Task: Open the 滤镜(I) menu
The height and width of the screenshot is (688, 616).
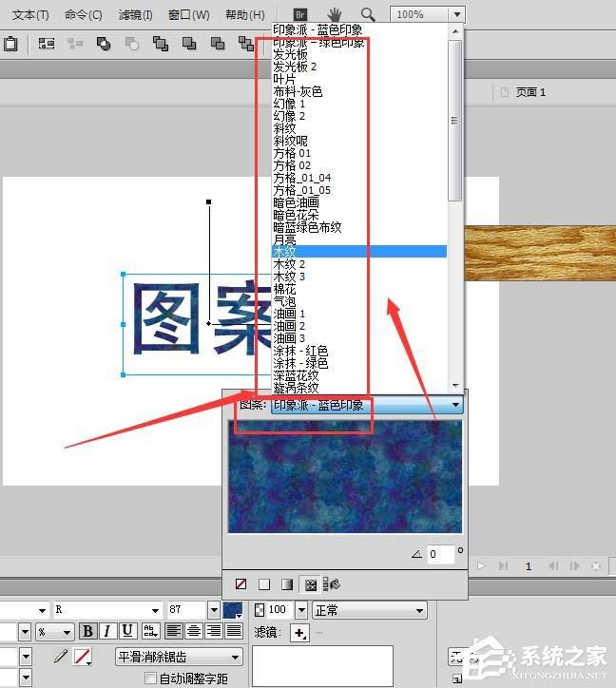Action: tap(136, 15)
